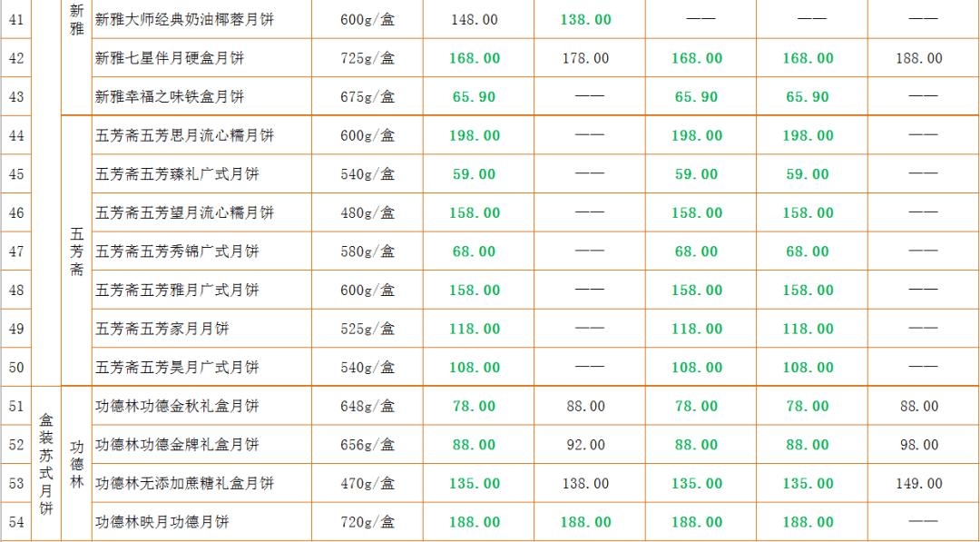Select the 五芳斋 brand merged cell

(x=76, y=251)
